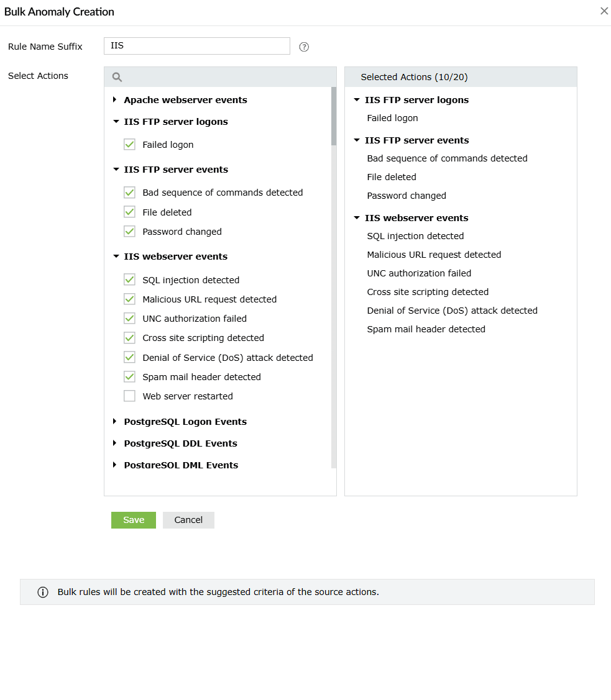Close the Bulk Anomaly Creation dialog
The width and height of the screenshot is (611, 700).
(x=604, y=11)
